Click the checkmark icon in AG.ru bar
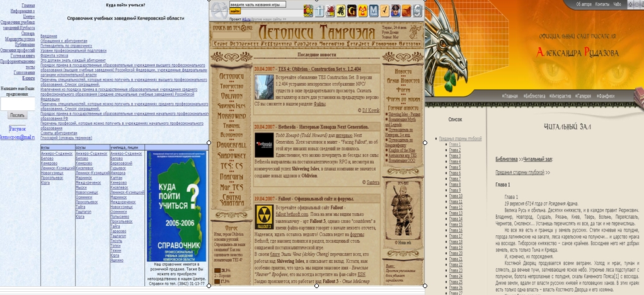Image resolution: width=644 pixels, height=295 pixels. 384,10
